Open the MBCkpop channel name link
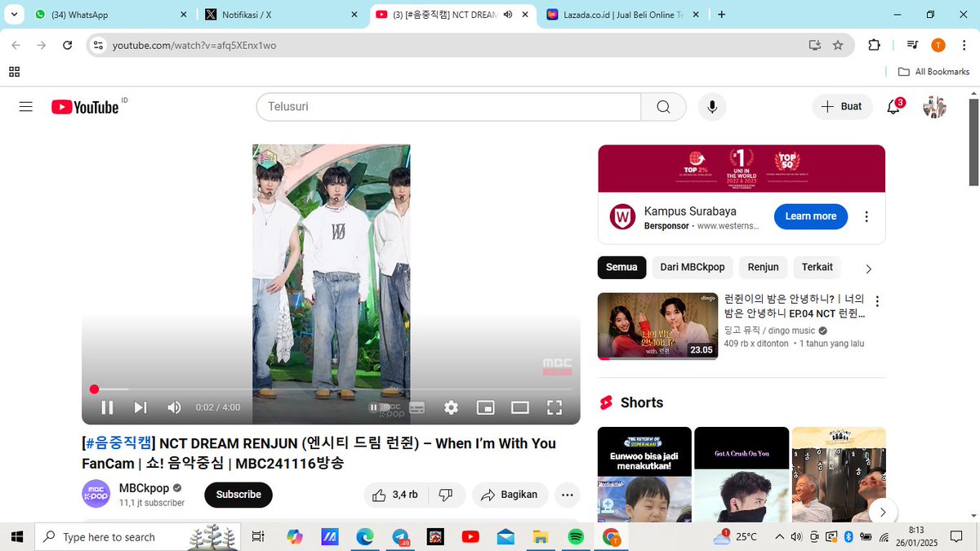The image size is (980, 551). click(x=145, y=488)
